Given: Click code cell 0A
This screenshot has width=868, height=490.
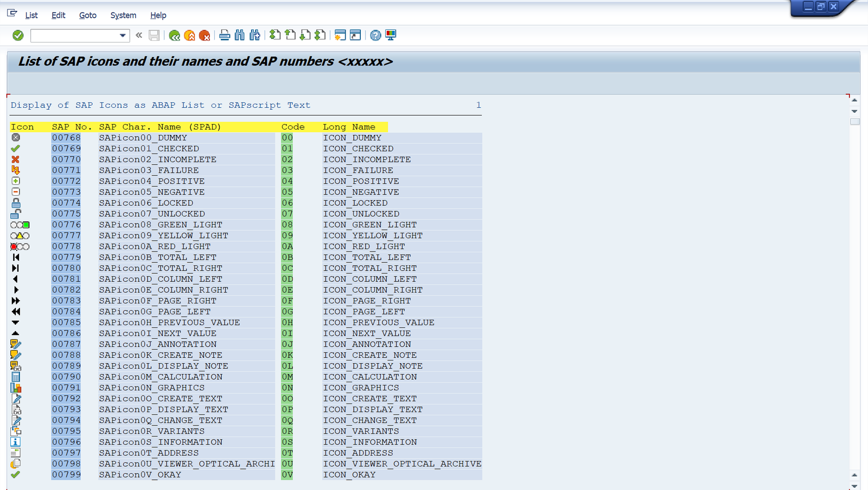Looking at the screenshot, I should click(287, 246).
